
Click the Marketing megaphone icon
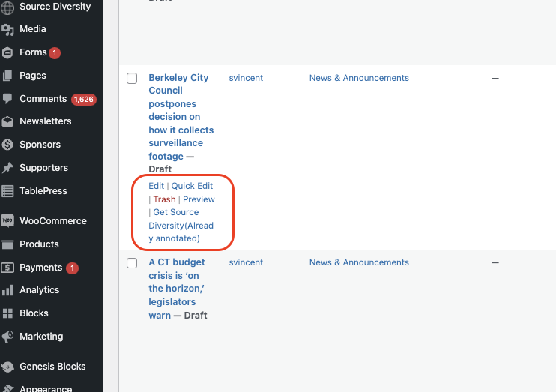[8, 337]
